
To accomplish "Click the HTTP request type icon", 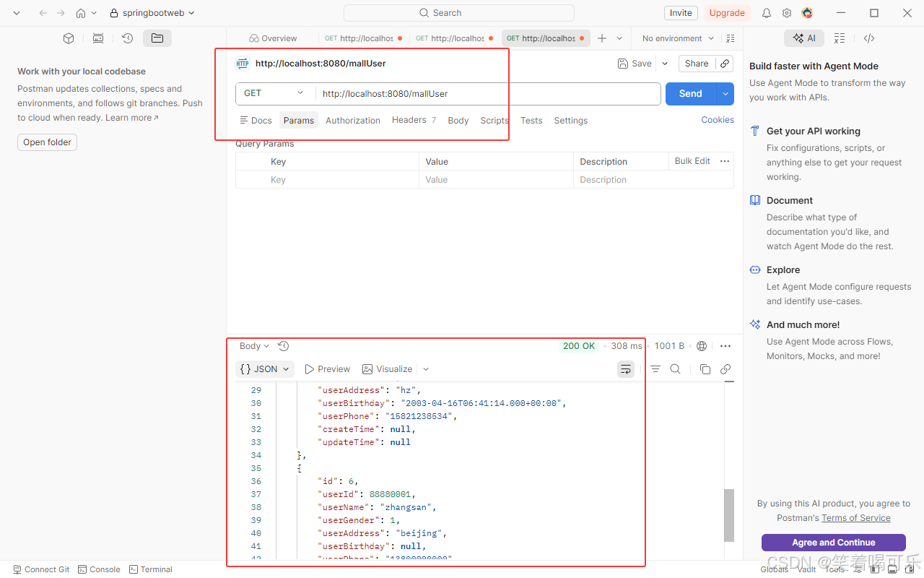I will [x=243, y=64].
